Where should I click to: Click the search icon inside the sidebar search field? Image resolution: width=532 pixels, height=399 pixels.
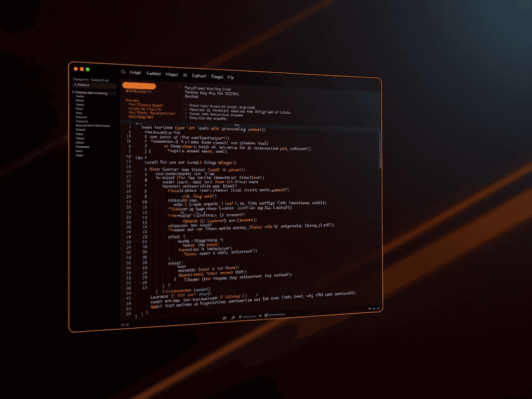75,85
